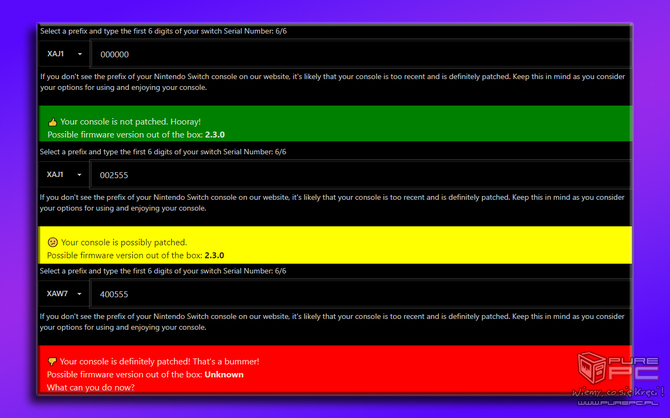
Task: Click the serial number field containing 400555
Action: point(361,294)
